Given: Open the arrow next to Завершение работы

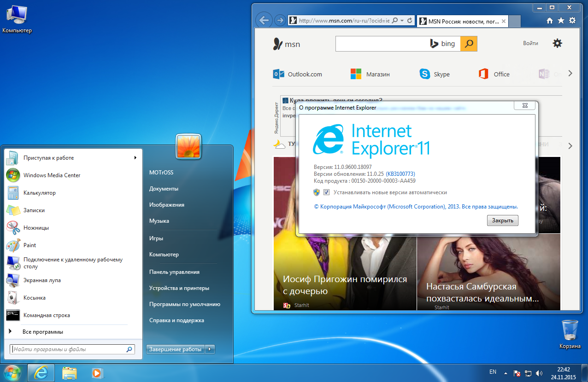Looking at the screenshot, I should click(210, 349).
